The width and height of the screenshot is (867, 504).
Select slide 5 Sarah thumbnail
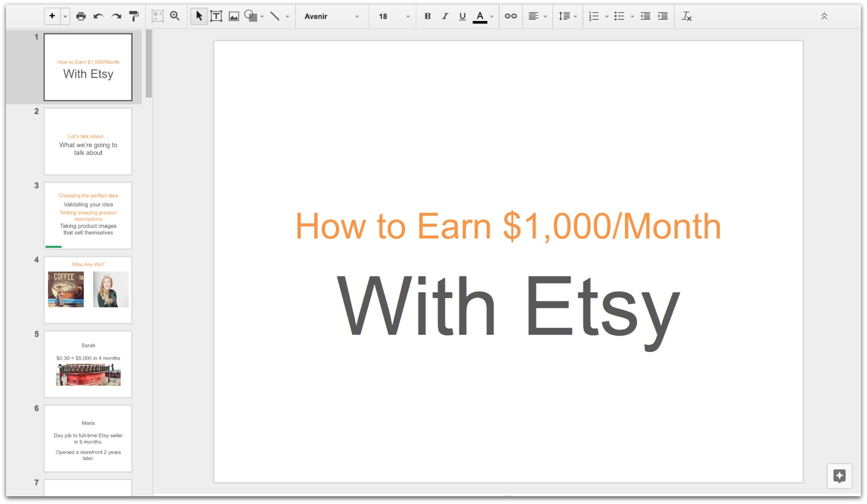tap(88, 364)
